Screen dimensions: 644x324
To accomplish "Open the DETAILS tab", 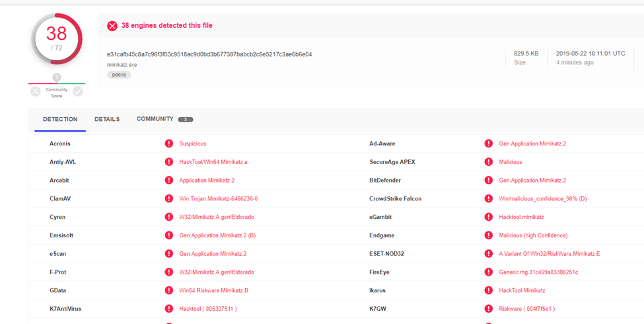I will (x=107, y=119).
